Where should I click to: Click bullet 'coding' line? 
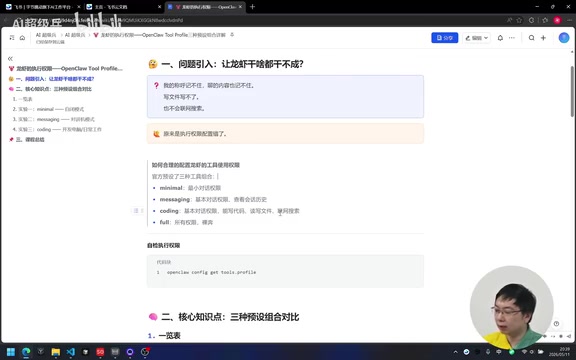coord(229,211)
